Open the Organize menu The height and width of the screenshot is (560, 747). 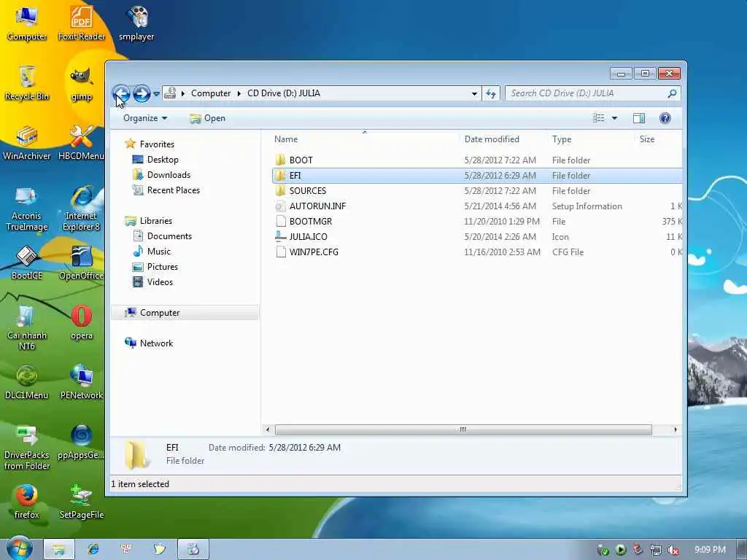tap(145, 118)
